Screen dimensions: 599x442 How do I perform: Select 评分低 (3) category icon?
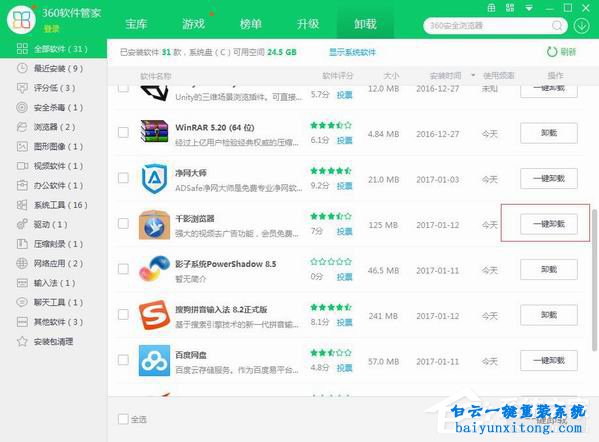pyautogui.click(x=22, y=88)
